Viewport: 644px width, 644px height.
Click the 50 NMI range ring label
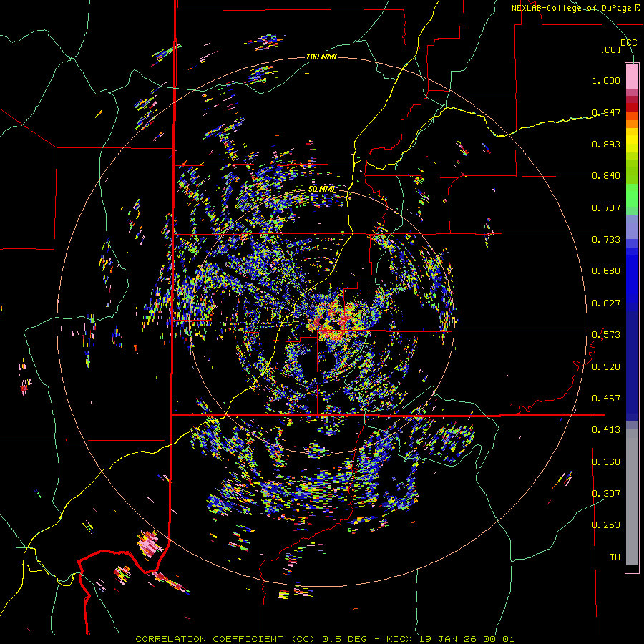(x=321, y=190)
